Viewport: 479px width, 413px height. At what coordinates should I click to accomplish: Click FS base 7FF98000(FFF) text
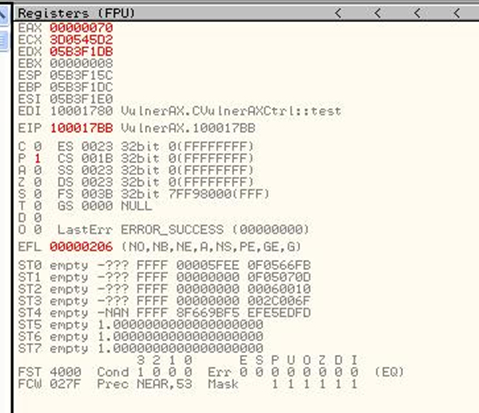[219, 194]
